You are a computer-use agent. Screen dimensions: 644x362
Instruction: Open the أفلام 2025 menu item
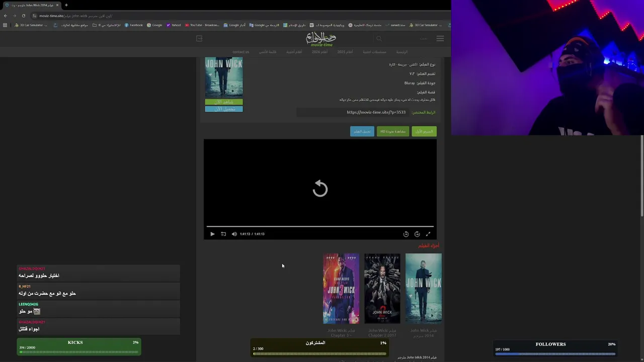(345, 52)
